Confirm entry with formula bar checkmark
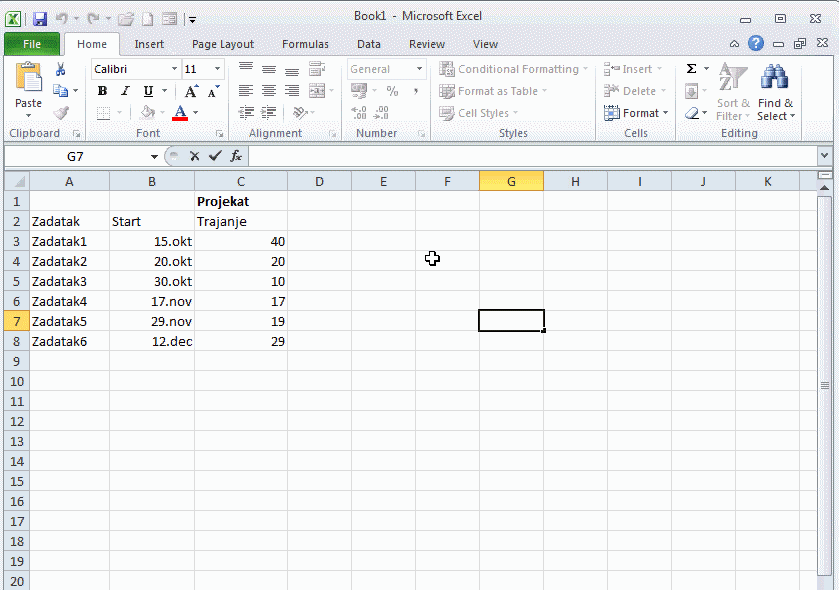 pyautogui.click(x=215, y=156)
